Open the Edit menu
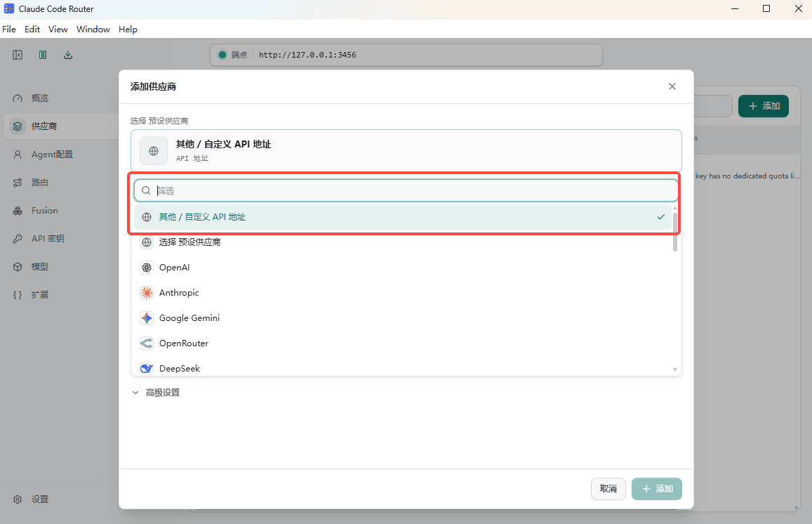The height and width of the screenshot is (524, 812). coord(32,30)
